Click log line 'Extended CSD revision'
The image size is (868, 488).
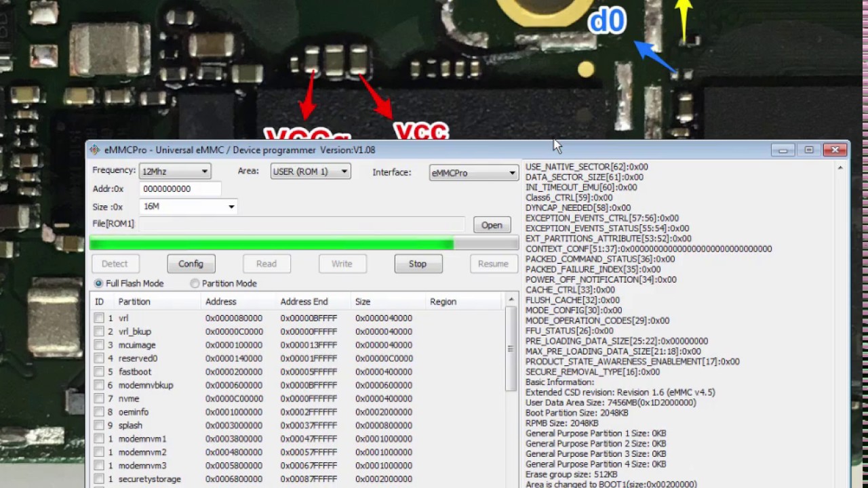(620, 392)
